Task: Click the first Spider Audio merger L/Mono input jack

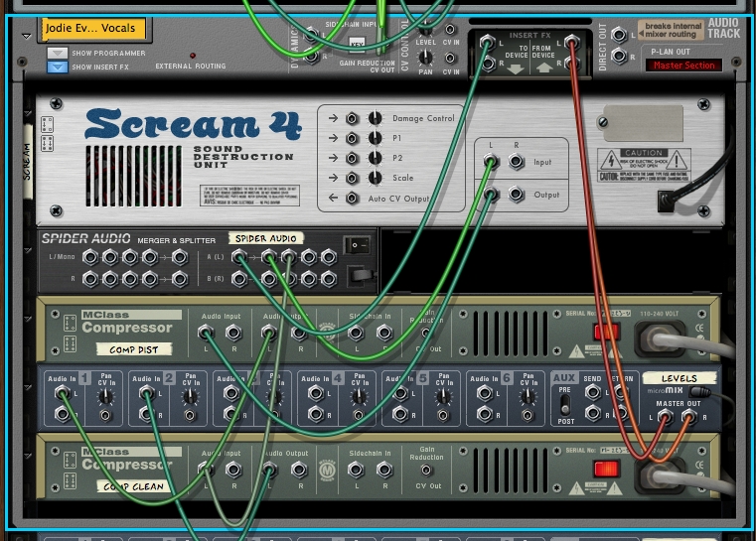Action: (90, 257)
